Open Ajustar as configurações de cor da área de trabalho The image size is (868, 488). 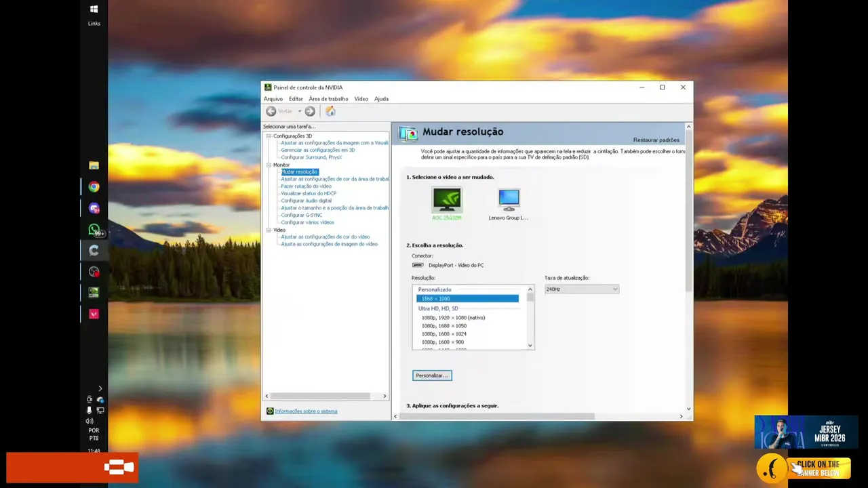pyautogui.click(x=335, y=179)
